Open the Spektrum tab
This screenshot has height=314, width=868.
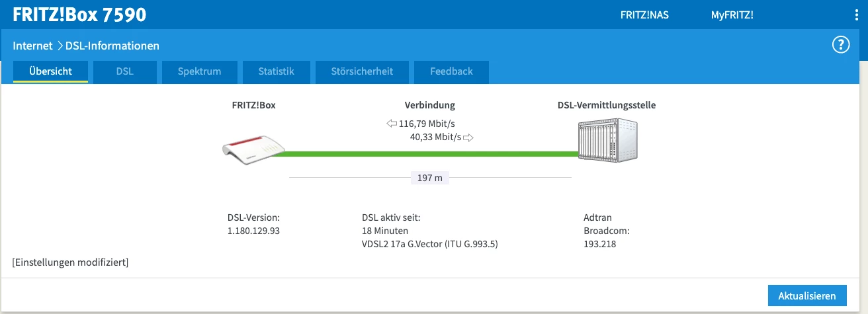(199, 71)
